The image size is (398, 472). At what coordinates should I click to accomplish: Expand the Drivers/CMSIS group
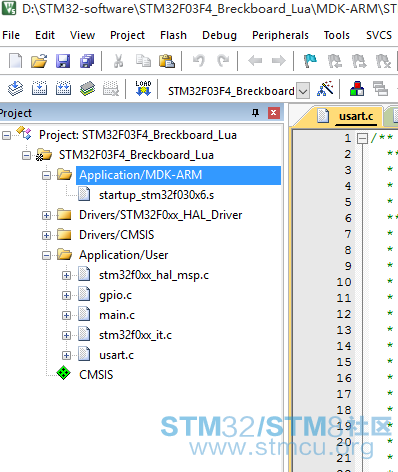46,235
